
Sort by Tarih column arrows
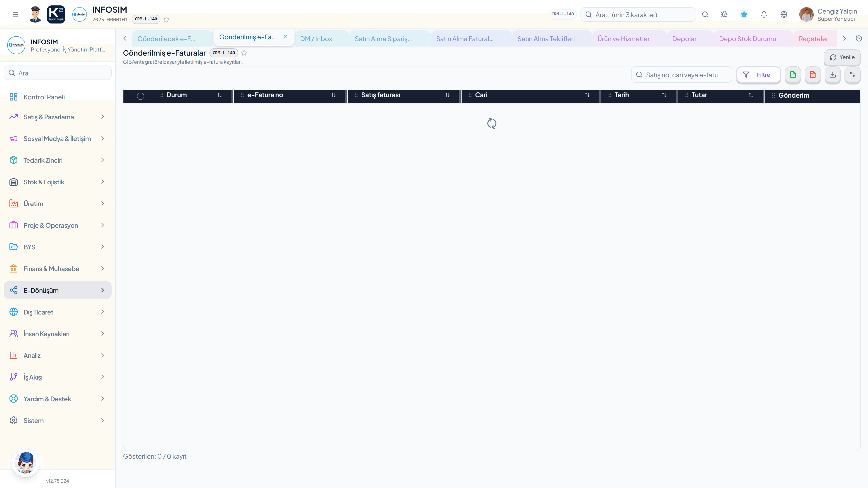(664, 95)
